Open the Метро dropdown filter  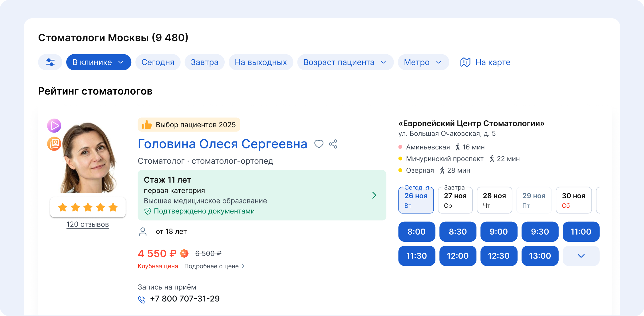click(423, 62)
